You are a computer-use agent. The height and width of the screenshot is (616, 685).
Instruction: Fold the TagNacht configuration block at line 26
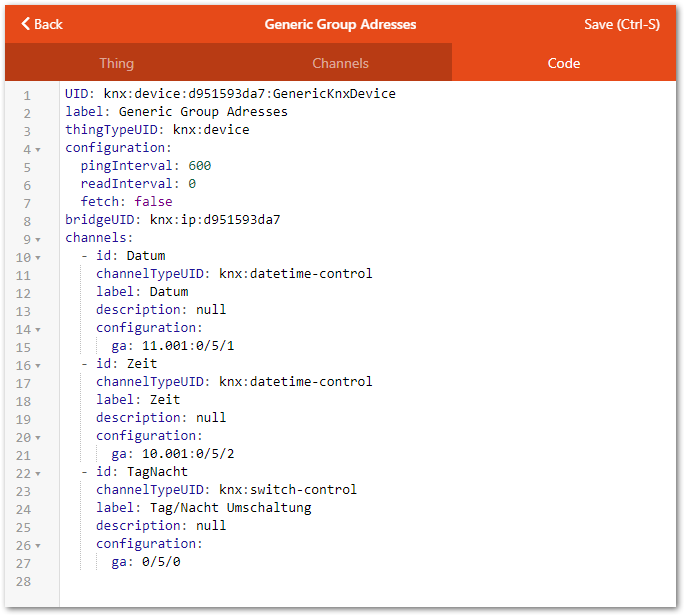click(x=38, y=546)
